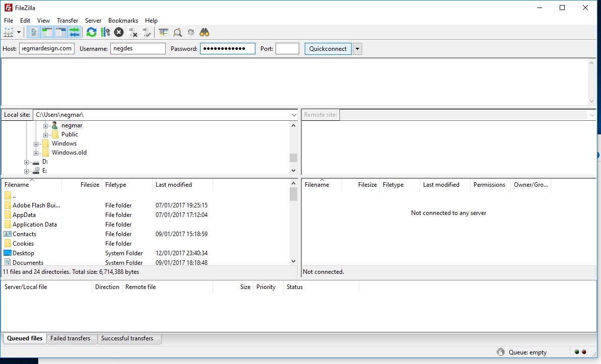Click the binoculars file search icon
601x364 pixels.
click(205, 32)
